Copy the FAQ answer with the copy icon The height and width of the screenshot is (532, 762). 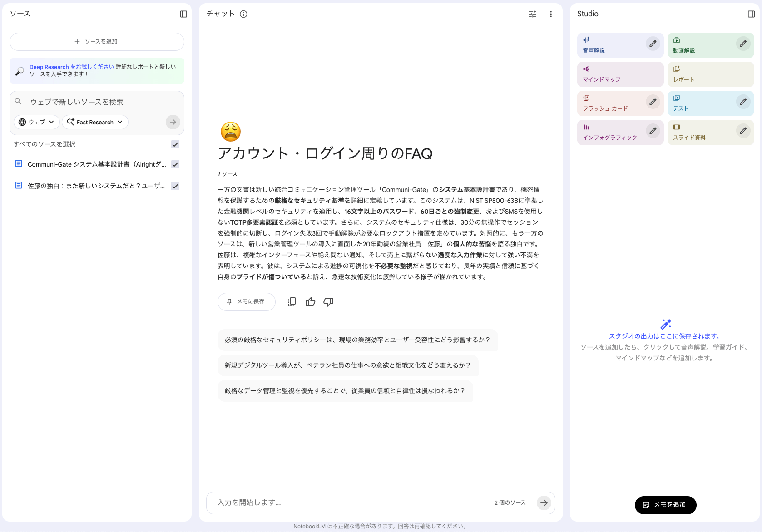pyautogui.click(x=292, y=301)
